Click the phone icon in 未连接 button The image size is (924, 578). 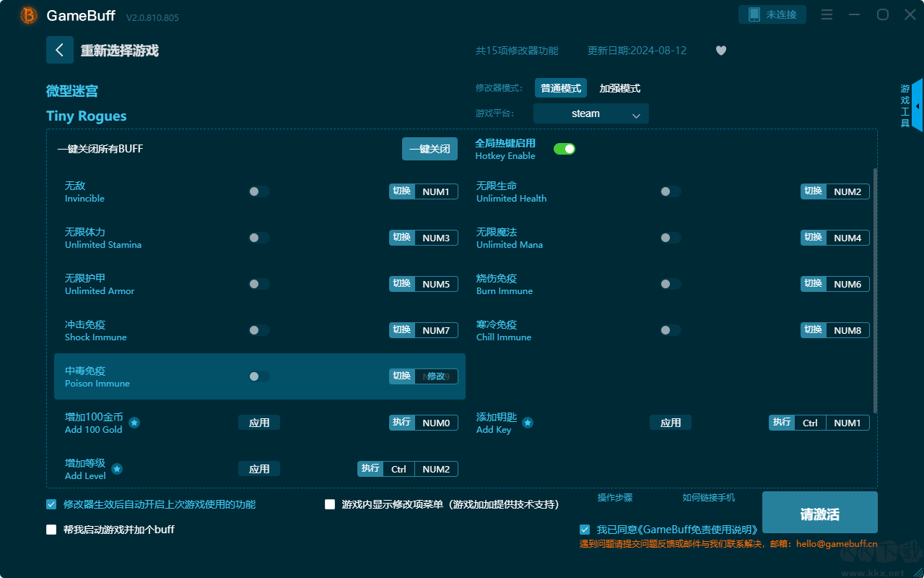(x=754, y=14)
